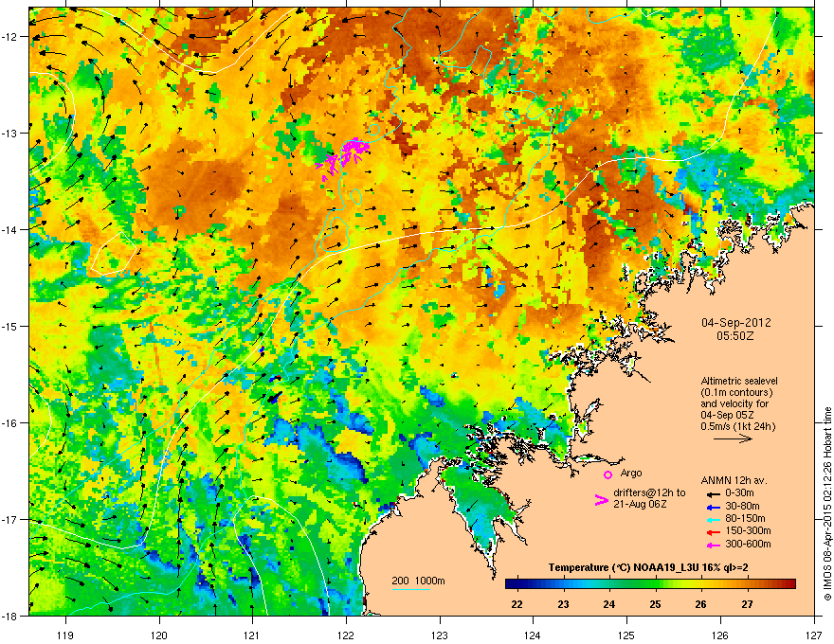
Task: Click the latitude axis label '-17'
Action: (x=9, y=519)
